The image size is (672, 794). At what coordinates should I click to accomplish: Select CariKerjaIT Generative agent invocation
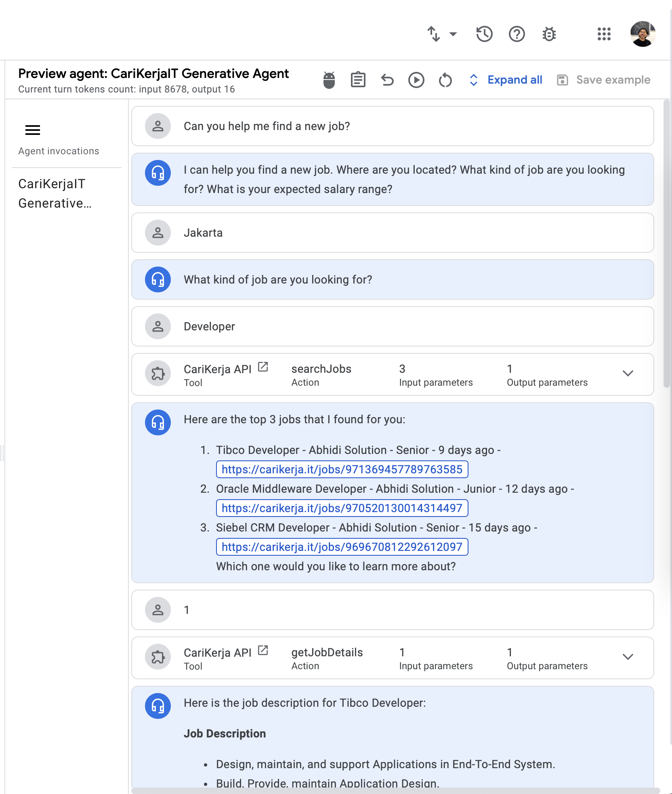[55, 193]
